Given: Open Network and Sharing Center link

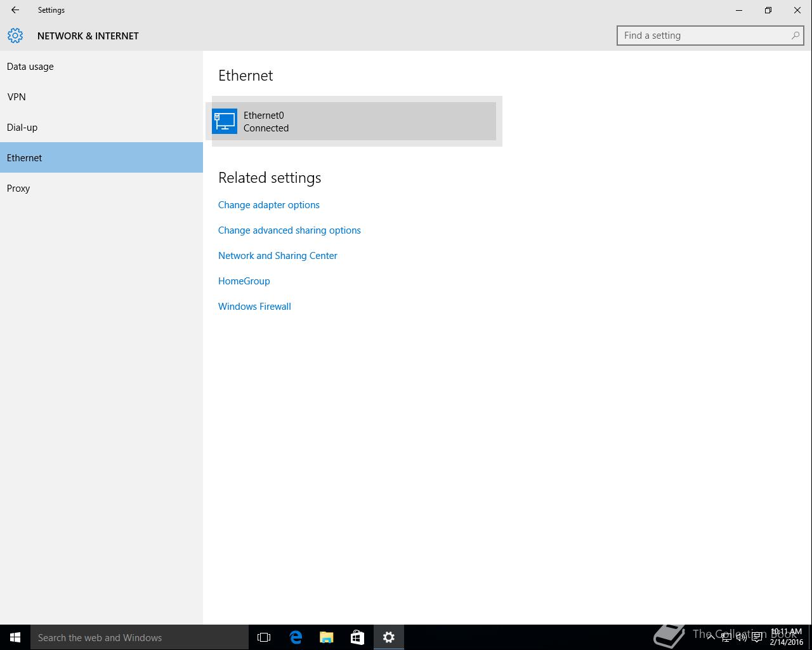Looking at the screenshot, I should tap(278, 256).
